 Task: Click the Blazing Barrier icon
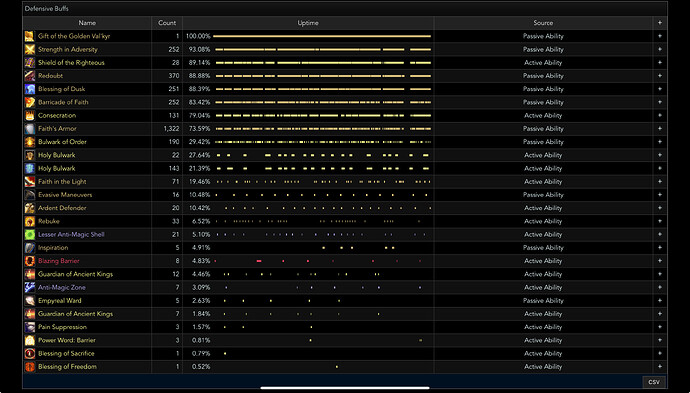(29, 261)
